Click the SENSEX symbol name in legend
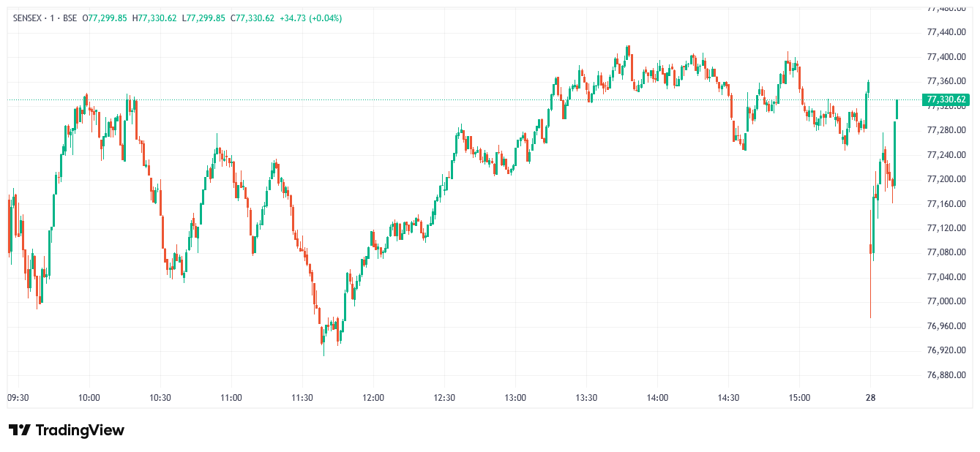Image resolution: width=980 pixels, height=452 pixels. pos(29,18)
